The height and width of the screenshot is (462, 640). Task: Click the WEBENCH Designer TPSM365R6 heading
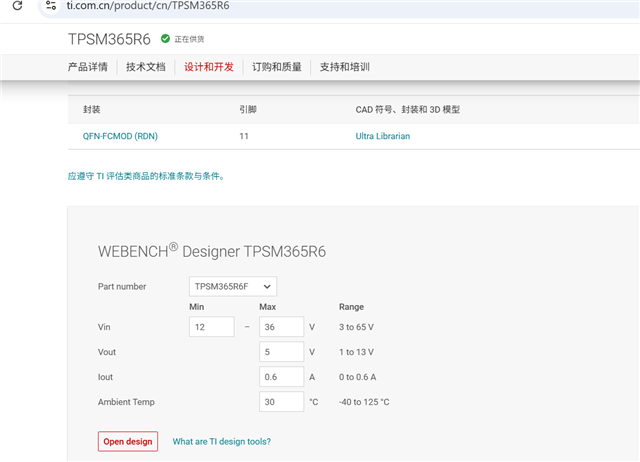point(212,251)
